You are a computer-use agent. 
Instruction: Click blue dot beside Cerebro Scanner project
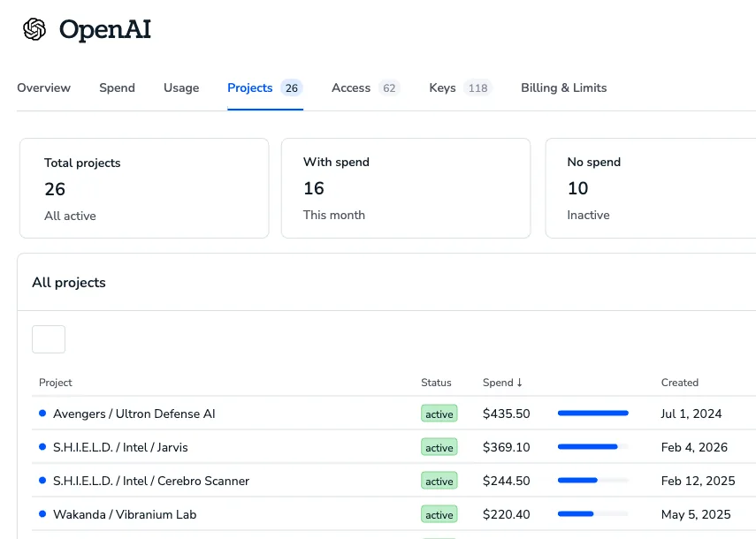click(42, 480)
